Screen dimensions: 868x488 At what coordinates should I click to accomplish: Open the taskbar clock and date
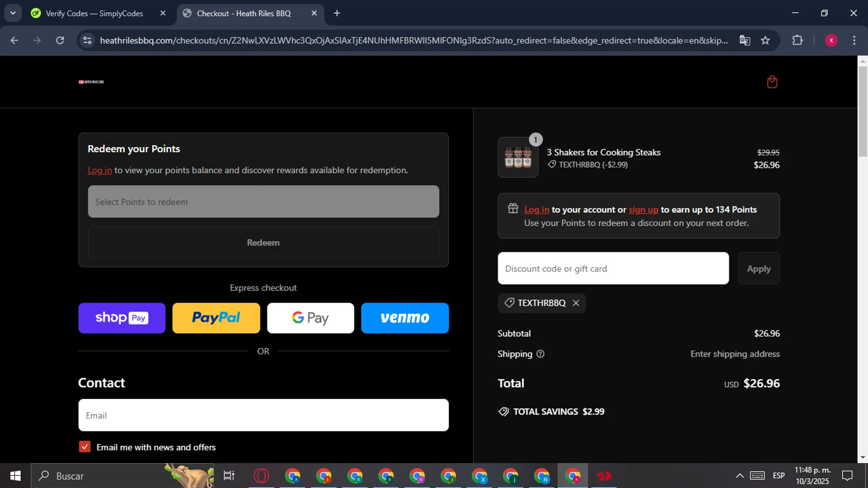tap(812, 476)
